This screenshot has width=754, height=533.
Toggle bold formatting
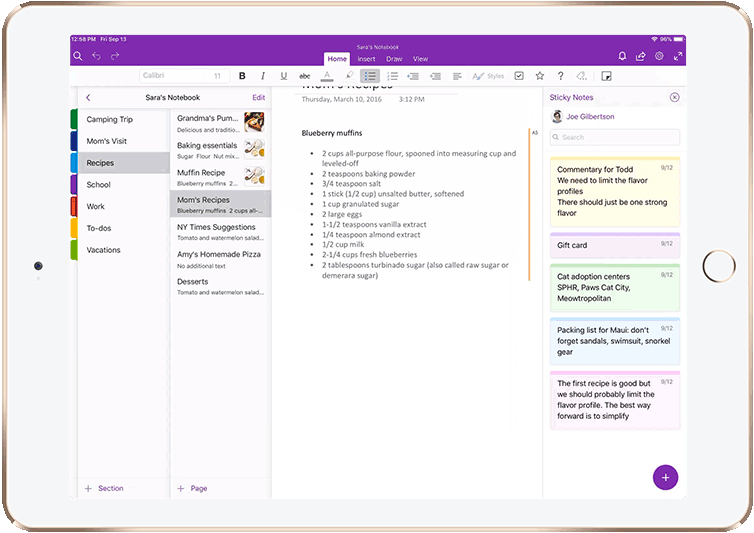coord(242,76)
